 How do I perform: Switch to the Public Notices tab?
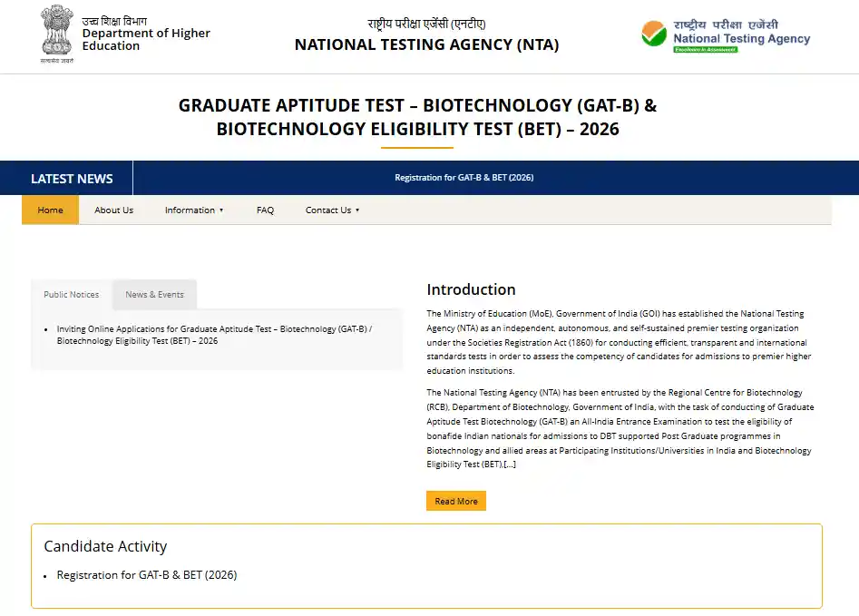tap(71, 294)
